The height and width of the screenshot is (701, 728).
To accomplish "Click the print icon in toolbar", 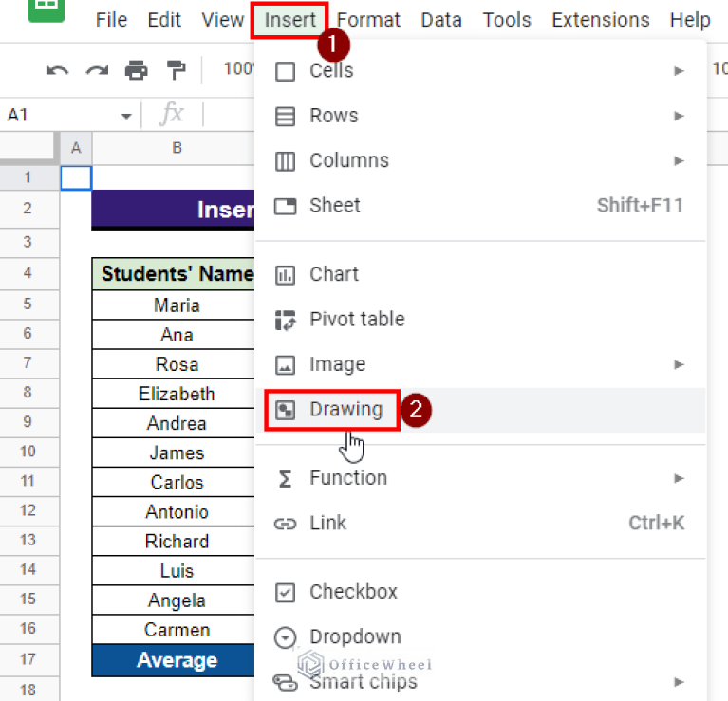I will 137,70.
